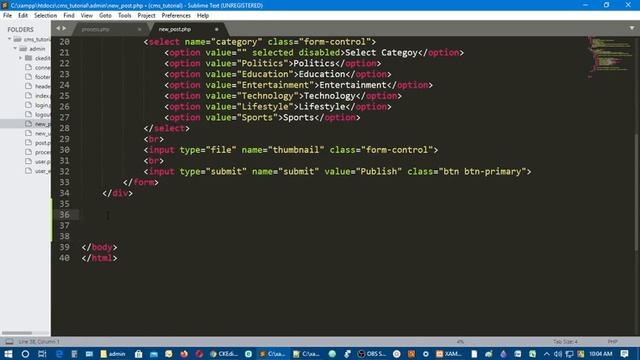Switch to XAMPP taskbar button
The width and height of the screenshot is (640, 360).
(x=448, y=354)
